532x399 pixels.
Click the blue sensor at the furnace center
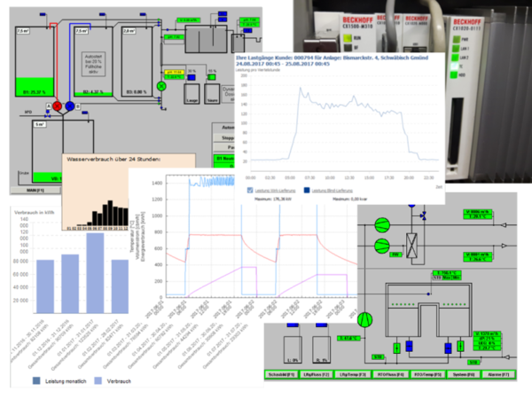[429, 293]
